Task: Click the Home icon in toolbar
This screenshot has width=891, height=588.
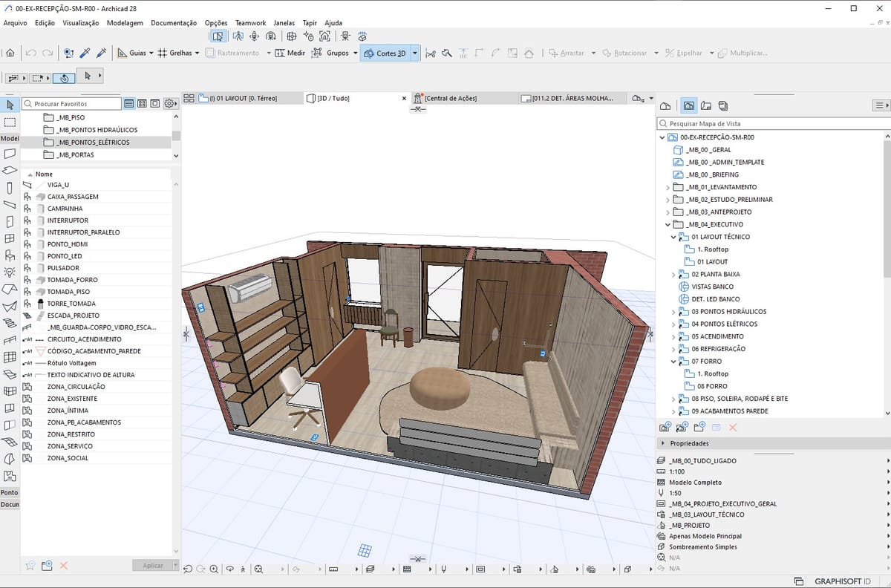Action: [10, 53]
